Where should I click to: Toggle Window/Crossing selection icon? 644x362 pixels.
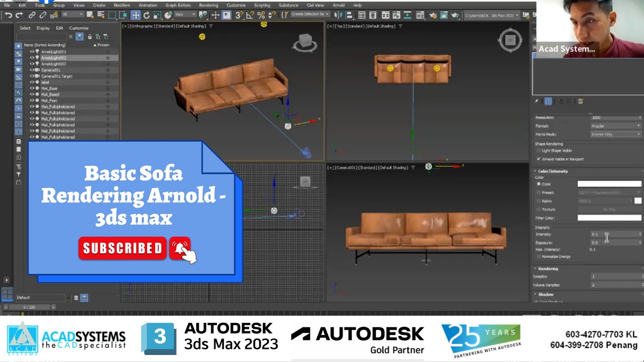[123, 15]
